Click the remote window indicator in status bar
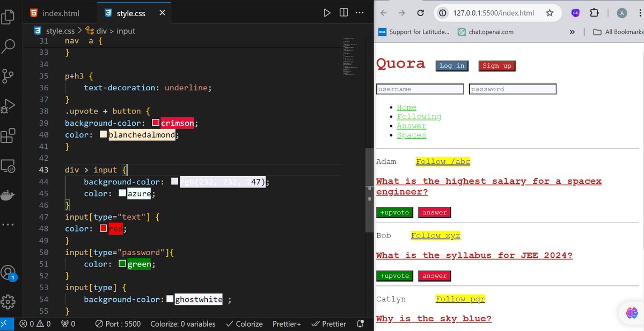The height and width of the screenshot is (331, 644). pos(5,324)
